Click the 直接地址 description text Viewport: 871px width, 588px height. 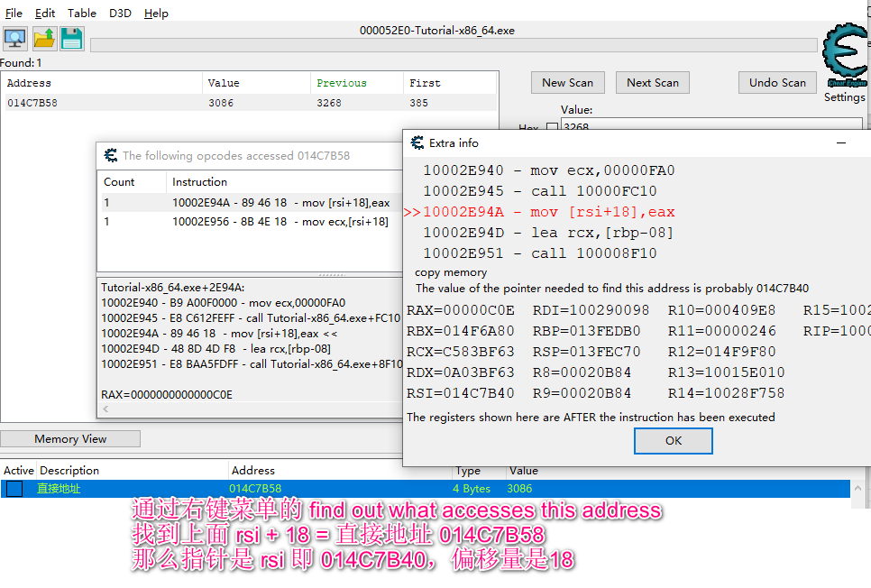[x=59, y=489]
